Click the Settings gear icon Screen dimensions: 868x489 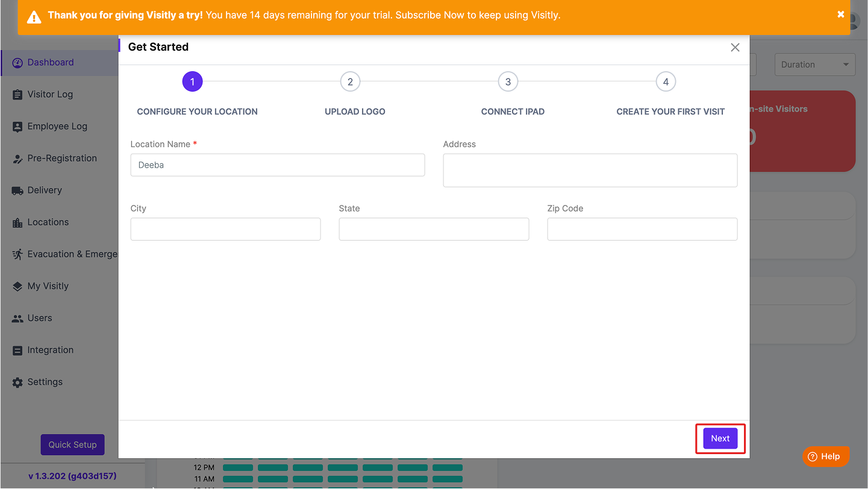click(17, 382)
